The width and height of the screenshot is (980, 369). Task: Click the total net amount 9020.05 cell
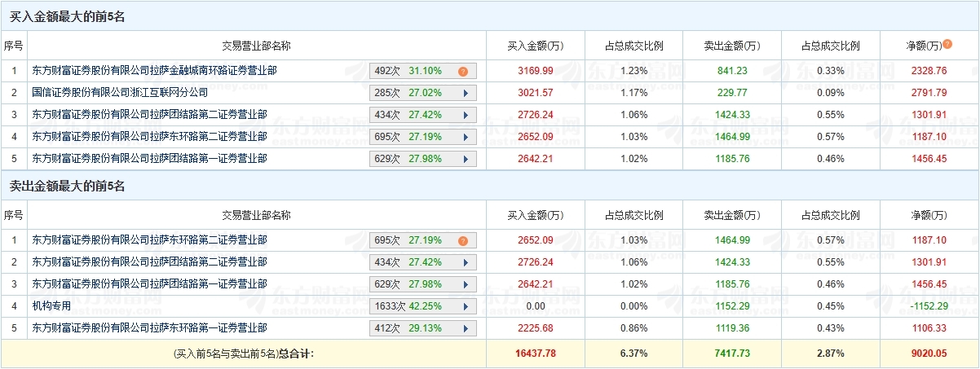(929, 354)
